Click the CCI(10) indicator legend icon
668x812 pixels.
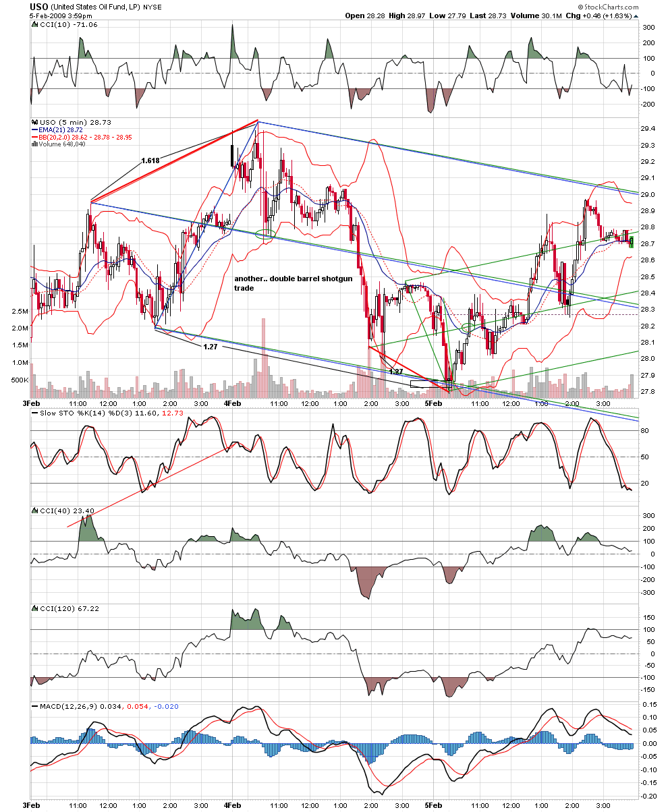34,24
